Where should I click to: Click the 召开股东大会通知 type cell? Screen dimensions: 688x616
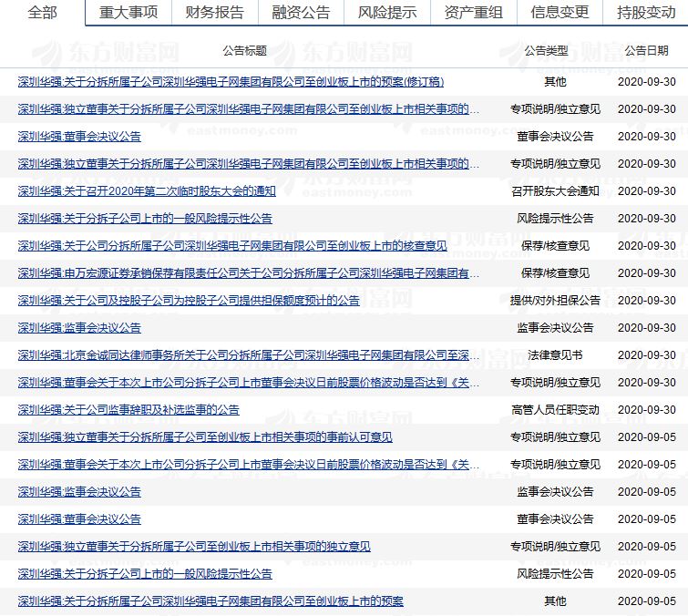coord(555,191)
